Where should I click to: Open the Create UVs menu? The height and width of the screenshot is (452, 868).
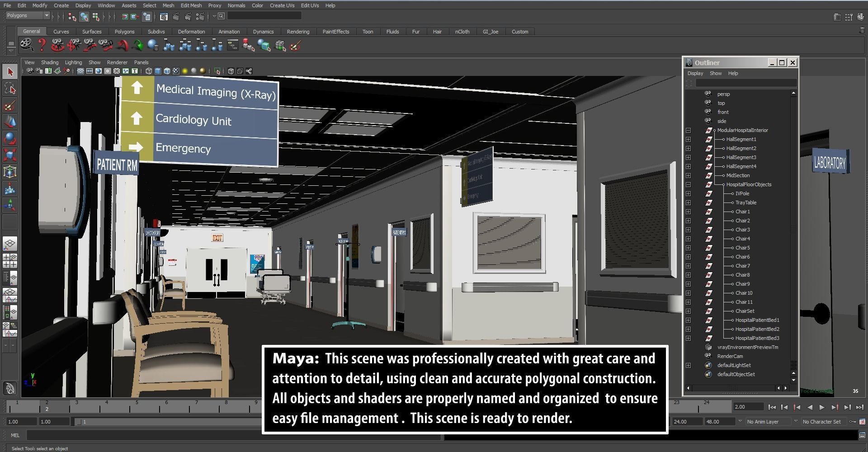click(x=282, y=5)
